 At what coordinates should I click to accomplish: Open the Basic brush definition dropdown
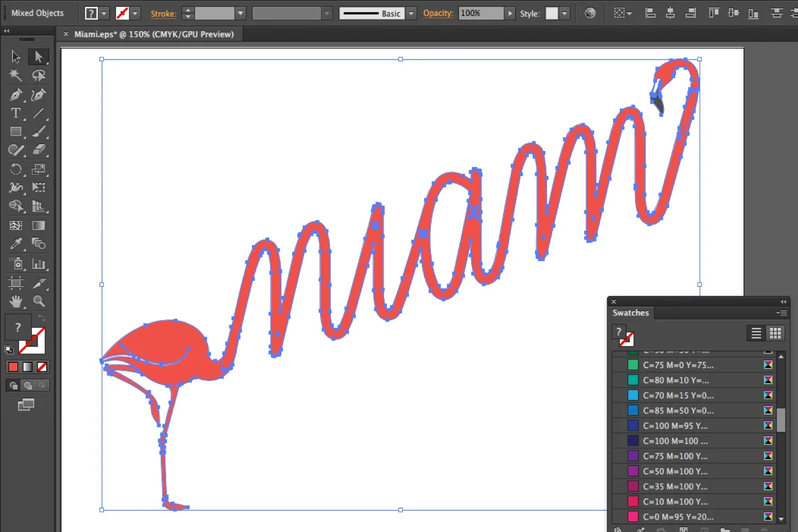(411, 13)
